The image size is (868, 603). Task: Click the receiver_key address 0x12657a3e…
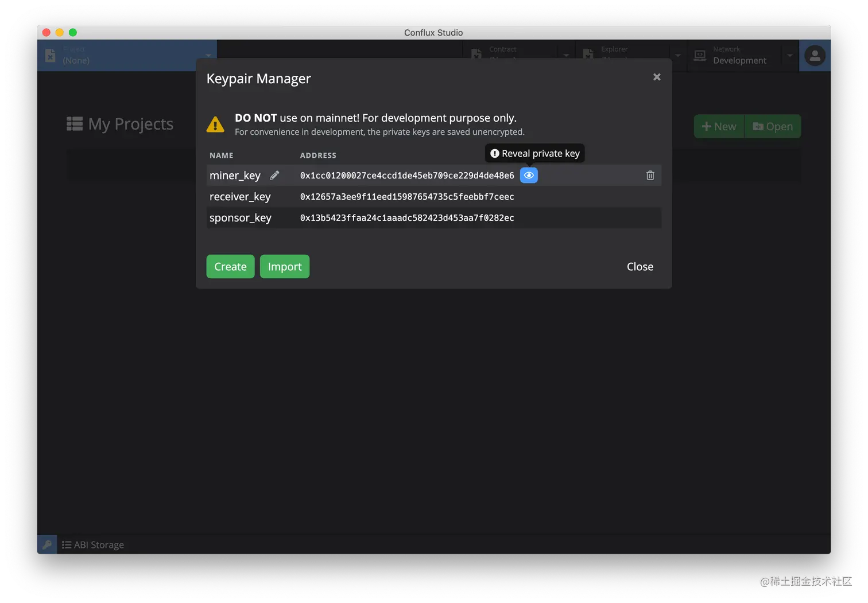(407, 197)
